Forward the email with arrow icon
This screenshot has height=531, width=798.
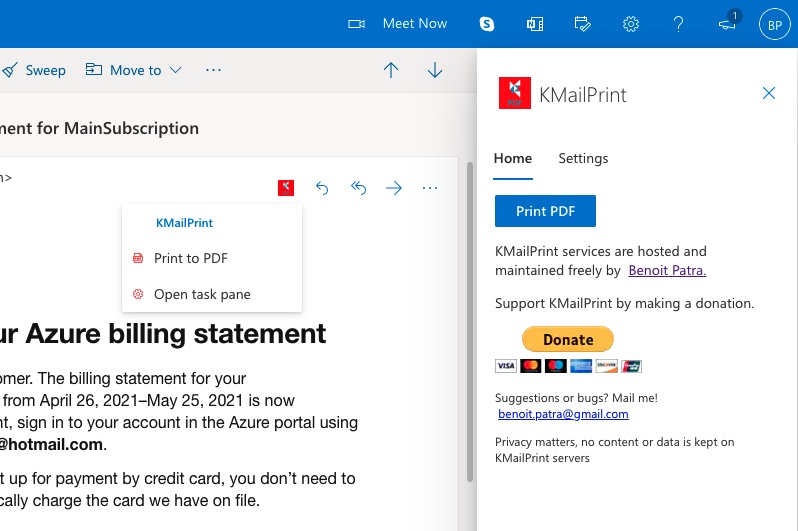pyautogui.click(x=394, y=188)
